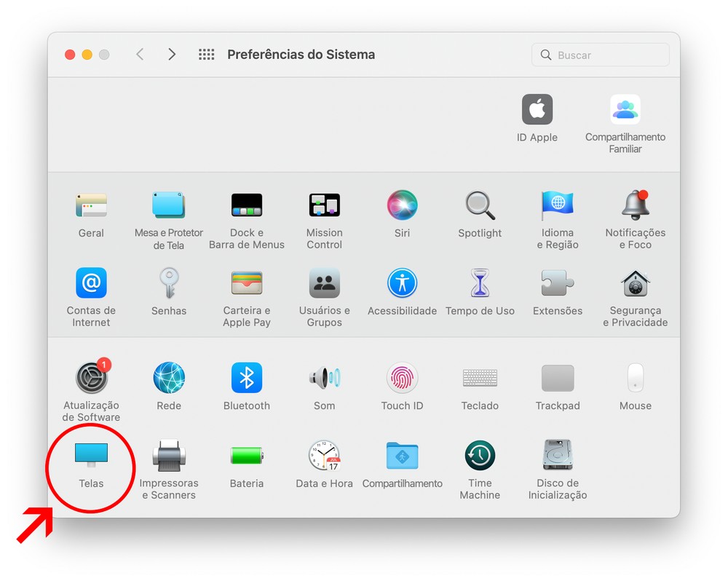
Task: Open the Rede network globe
Action: tap(169, 378)
